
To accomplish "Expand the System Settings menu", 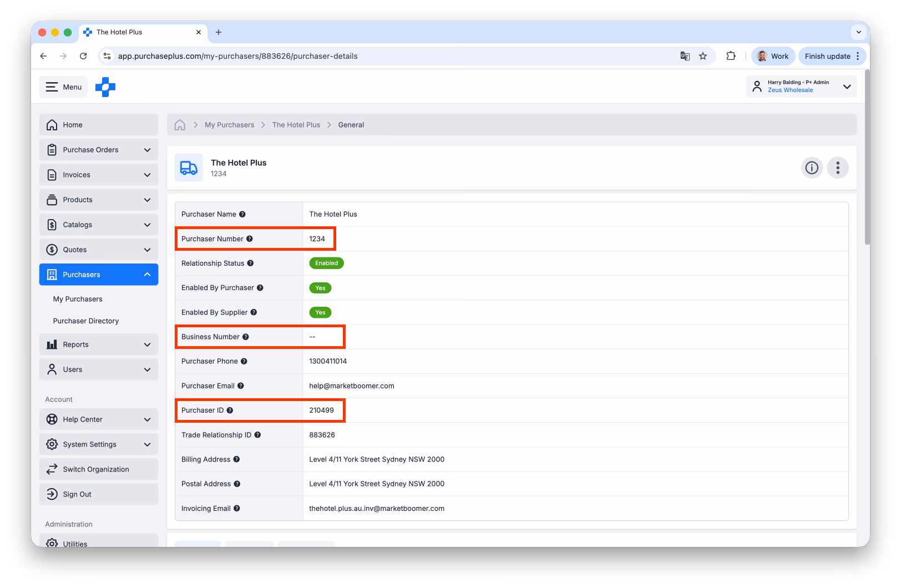I will click(x=99, y=444).
